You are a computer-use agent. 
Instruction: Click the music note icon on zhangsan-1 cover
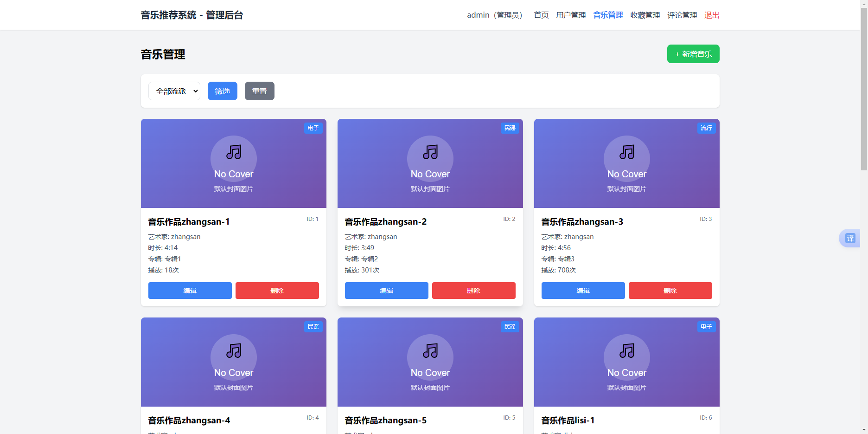(x=234, y=152)
